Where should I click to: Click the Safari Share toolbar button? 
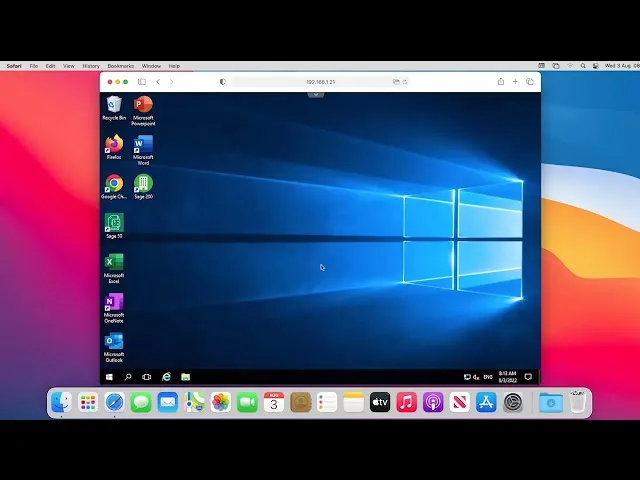500,82
